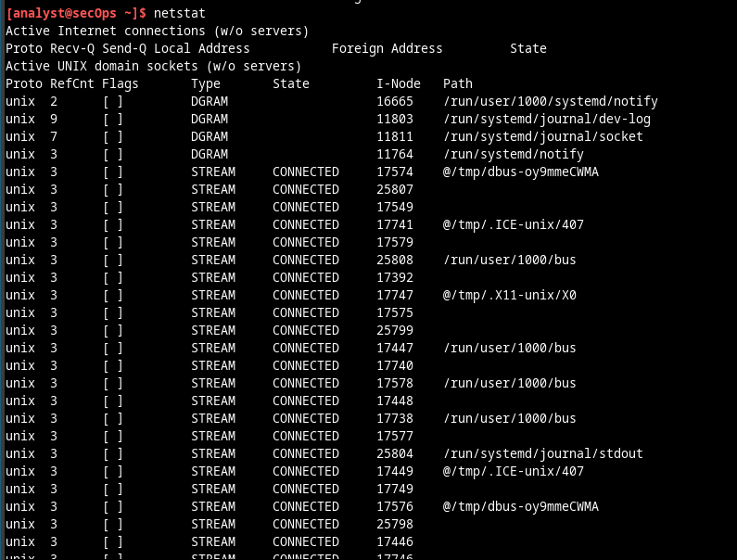Click inode number 25807

point(395,189)
